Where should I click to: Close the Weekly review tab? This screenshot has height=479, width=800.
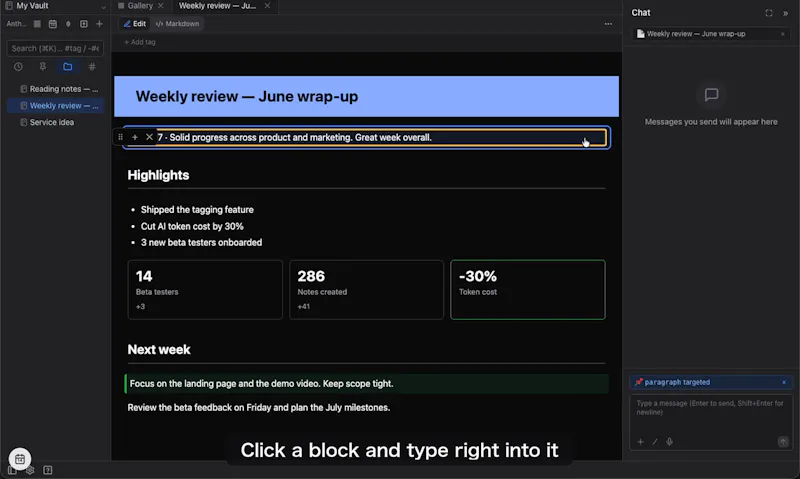(x=267, y=6)
